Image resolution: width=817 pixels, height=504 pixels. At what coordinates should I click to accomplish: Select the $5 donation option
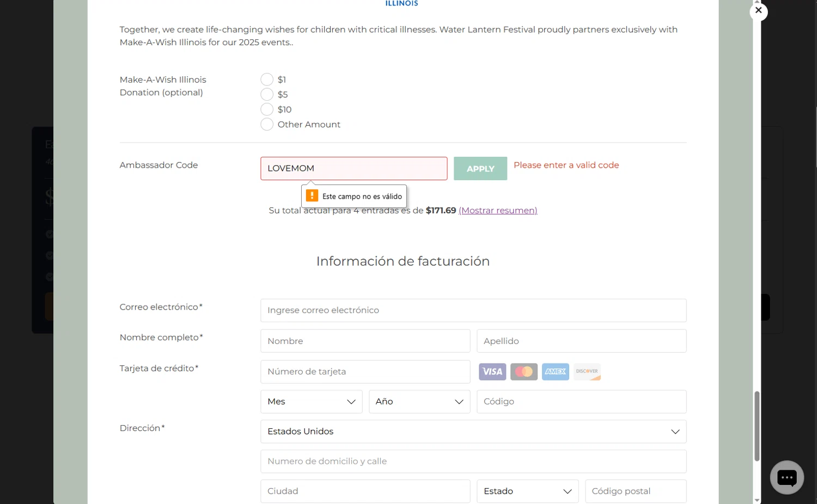tap(267, 94)
